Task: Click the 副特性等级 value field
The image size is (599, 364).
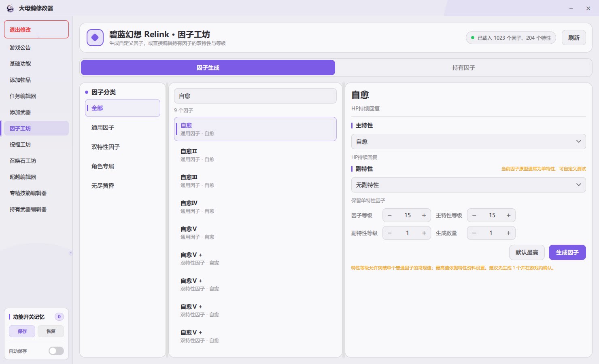Action: click(407, 233)
